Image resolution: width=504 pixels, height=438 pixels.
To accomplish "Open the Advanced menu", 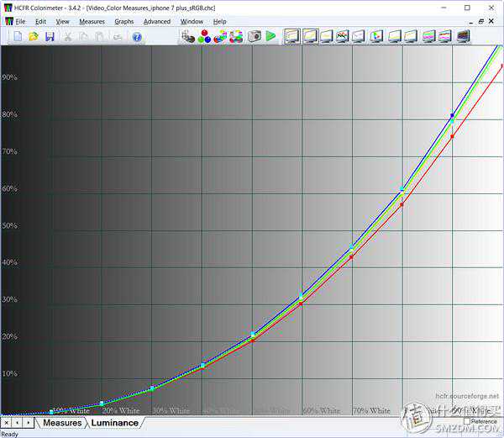I will click(156, 21).
